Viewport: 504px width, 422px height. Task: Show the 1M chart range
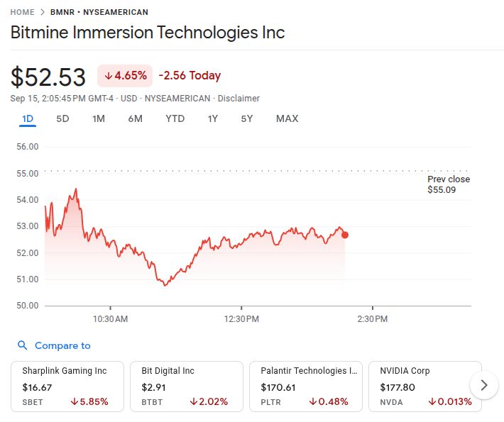pos(99,118)
